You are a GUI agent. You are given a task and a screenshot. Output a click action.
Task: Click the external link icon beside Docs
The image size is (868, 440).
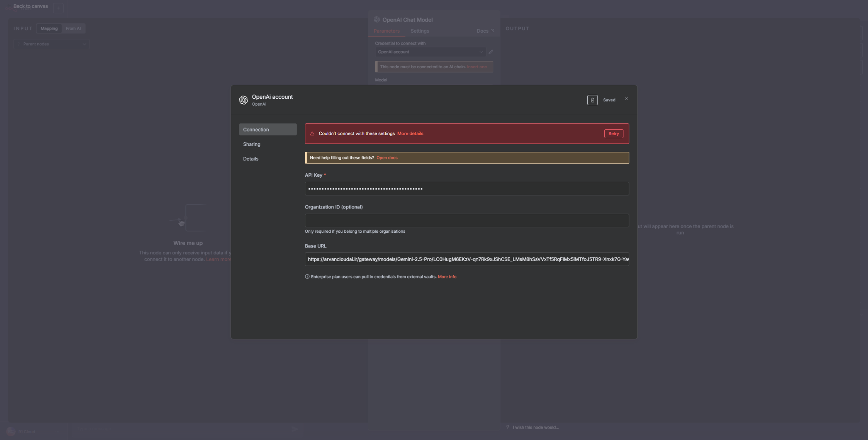[x=492, y=31]
